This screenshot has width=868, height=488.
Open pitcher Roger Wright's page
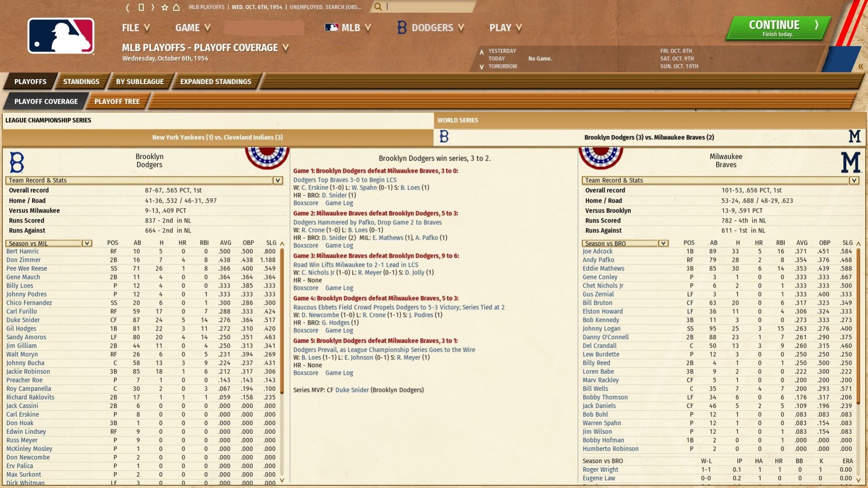coord(600,470)
